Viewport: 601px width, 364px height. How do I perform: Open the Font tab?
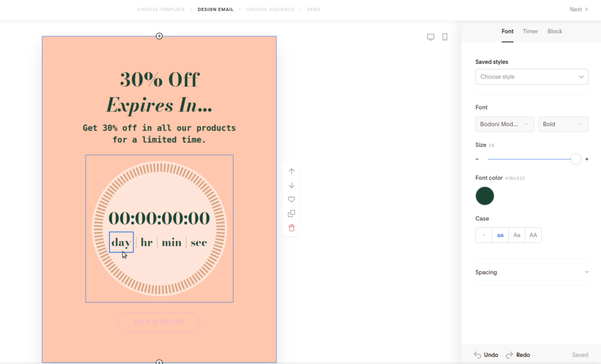tap(508, 32)
